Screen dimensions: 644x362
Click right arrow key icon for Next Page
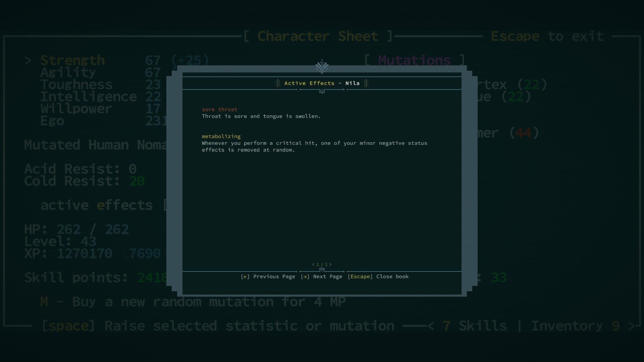(305, 277)
